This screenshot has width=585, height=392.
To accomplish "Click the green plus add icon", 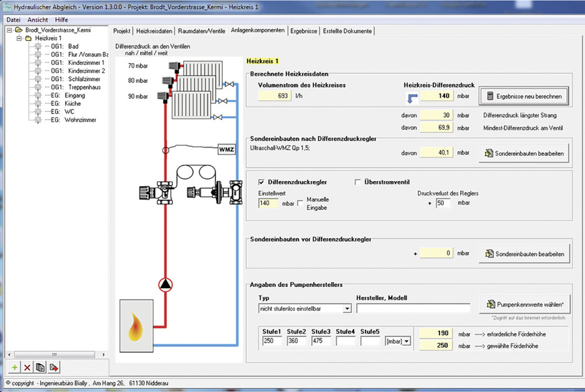I will tap(14, 367).
